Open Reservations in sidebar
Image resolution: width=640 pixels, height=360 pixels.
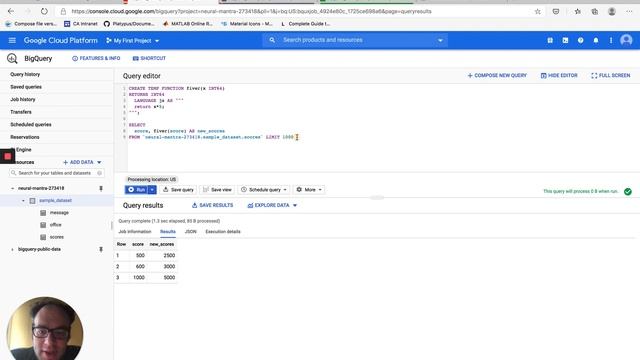[x=24, y=137]
